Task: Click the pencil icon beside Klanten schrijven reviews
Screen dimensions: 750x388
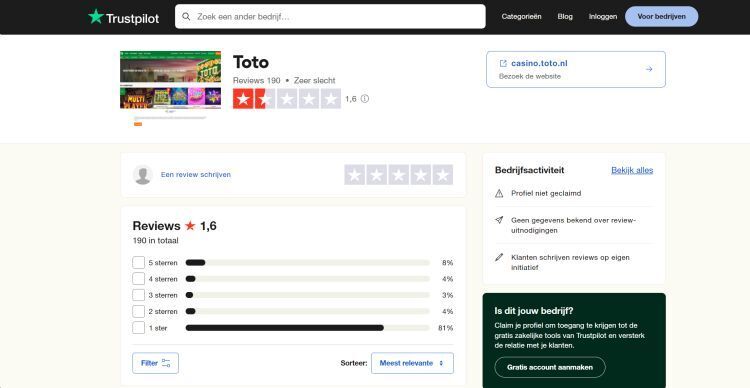Action: click(x=499, y=257)
